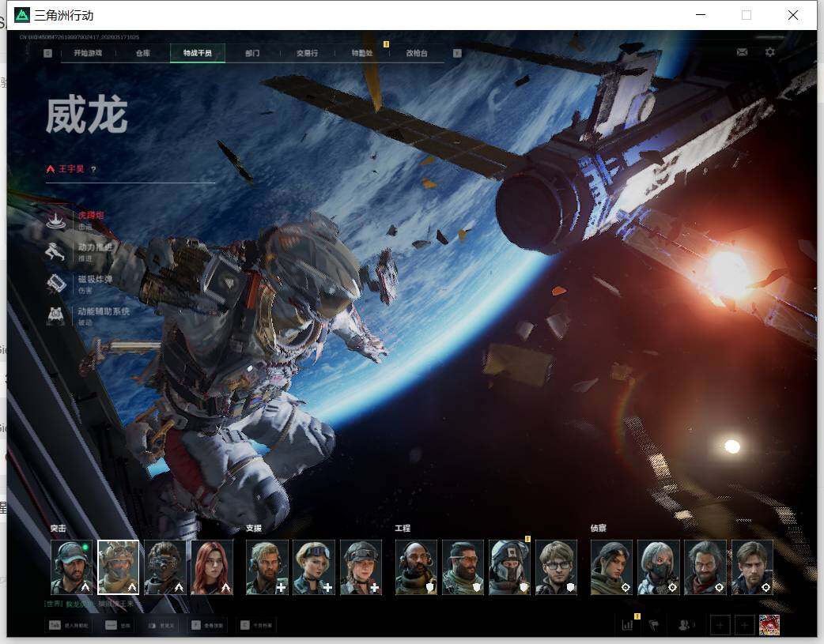Select third support operator wearing helmet
Screen dimensions: 824x644
pos(361,567)
